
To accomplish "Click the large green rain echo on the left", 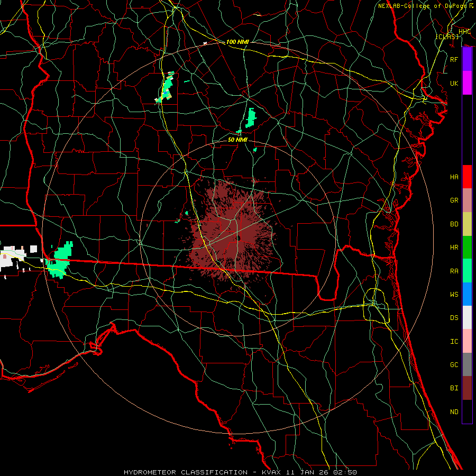I will [x=60, y=260].
